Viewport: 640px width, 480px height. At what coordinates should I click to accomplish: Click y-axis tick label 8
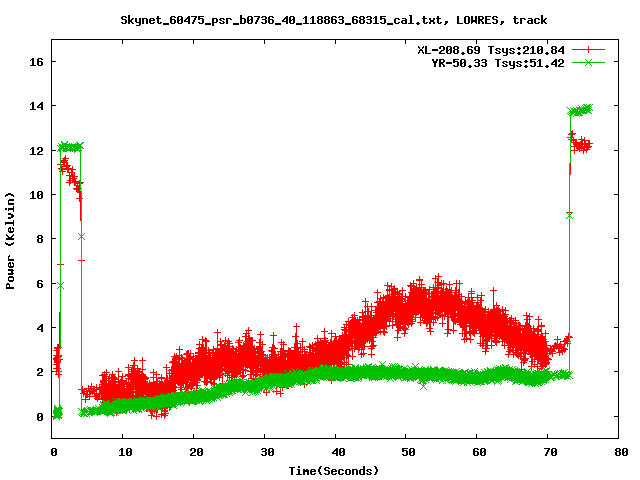[x=40, y=239]
